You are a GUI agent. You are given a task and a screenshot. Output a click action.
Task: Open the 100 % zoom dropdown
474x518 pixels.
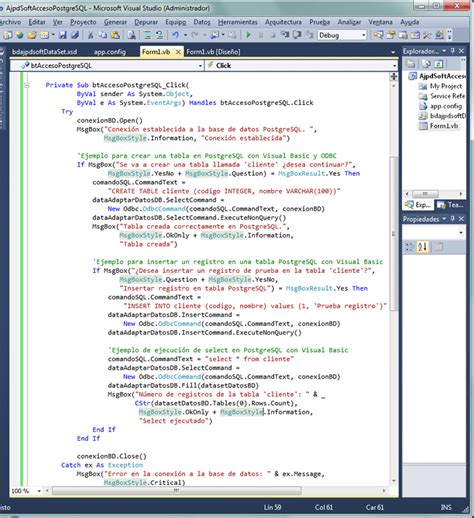[39, 491]
